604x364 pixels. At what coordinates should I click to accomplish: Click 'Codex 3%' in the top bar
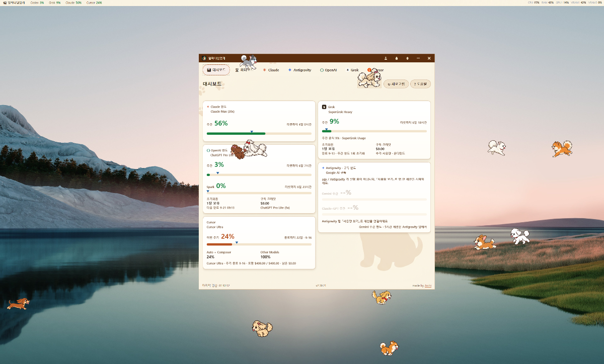pos(37,3)
